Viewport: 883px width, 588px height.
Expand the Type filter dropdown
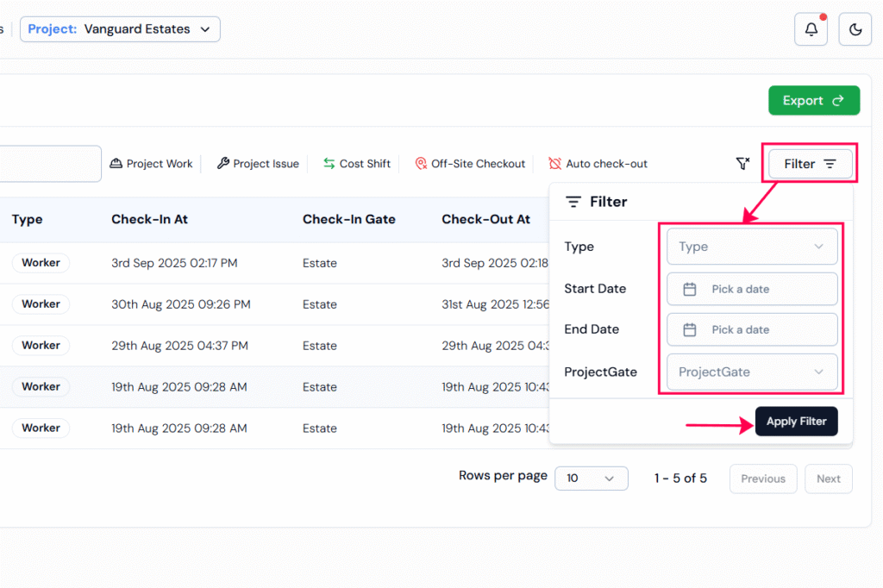click(x=751, y=247)
